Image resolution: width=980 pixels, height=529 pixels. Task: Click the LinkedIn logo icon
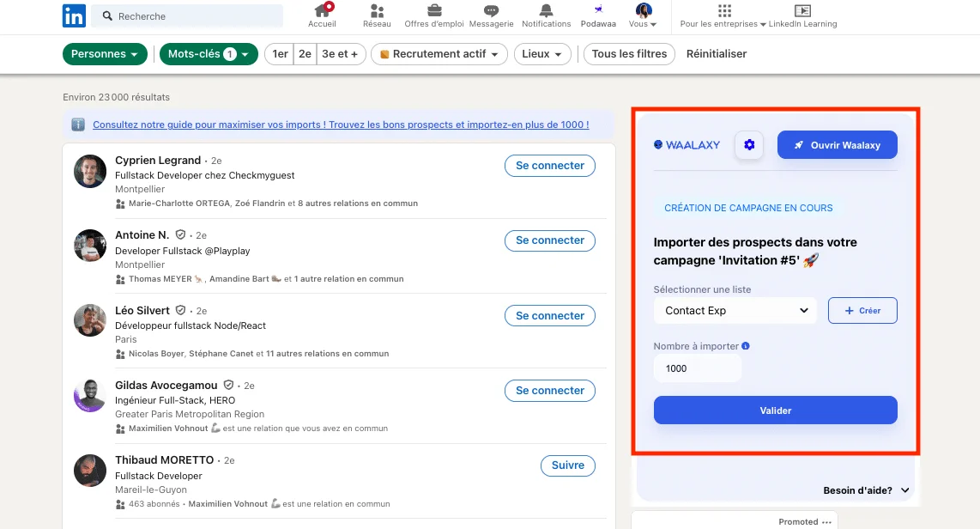[74, 15]
